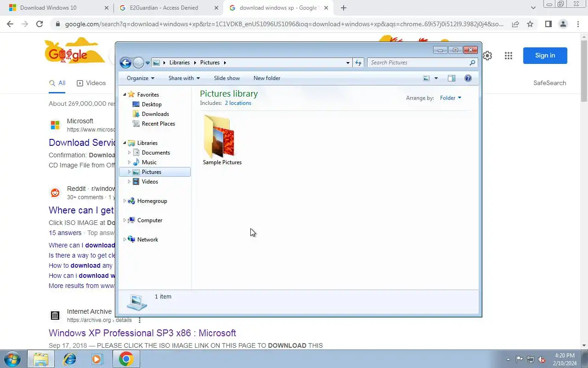Viewport: 588px width, 368px height.
Task: Click the magnifier icon in Search Pictures
Action: tap(472, 63)
